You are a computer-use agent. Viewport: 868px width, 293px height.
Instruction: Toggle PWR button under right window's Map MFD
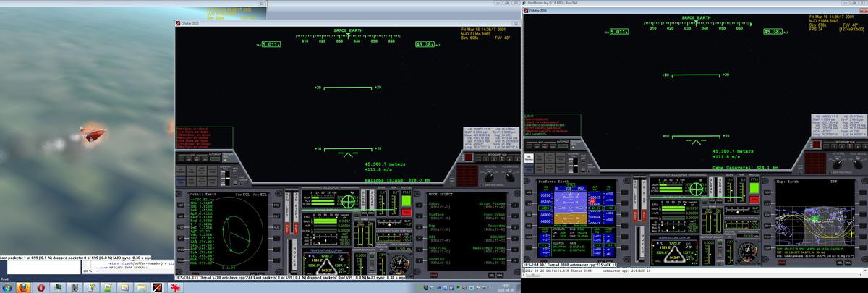tap(781, 263)
